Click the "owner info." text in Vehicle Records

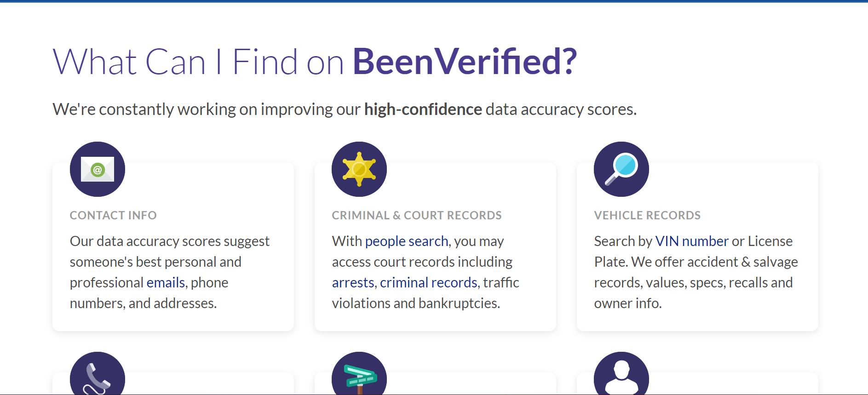(x=628, y=303)
